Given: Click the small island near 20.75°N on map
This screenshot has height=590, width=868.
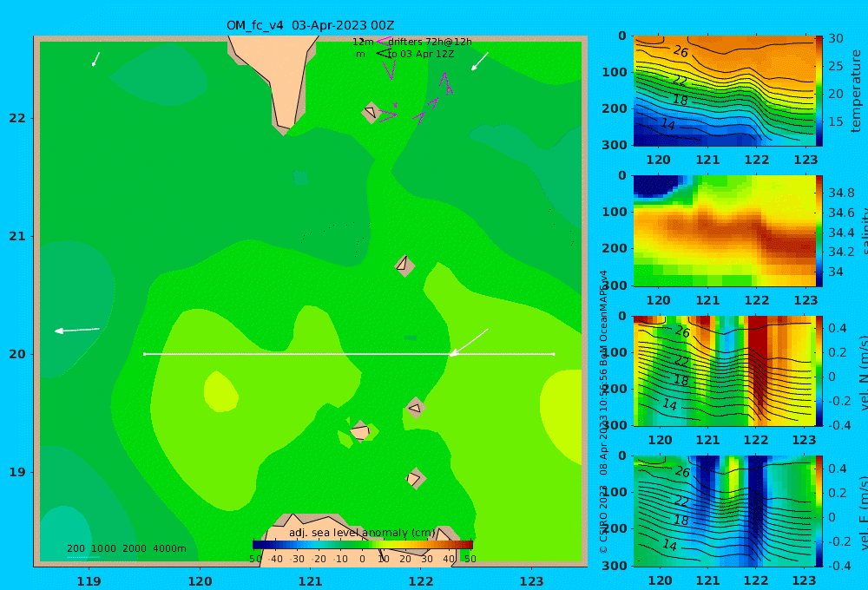Looking at the screenshot, I should coord(404,265).
